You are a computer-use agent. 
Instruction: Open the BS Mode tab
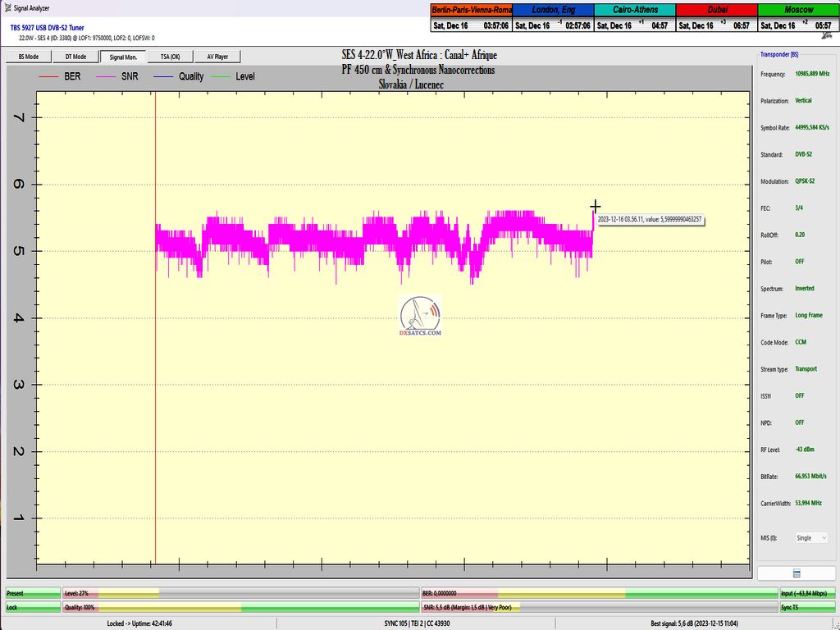click(x=28, y=57)
